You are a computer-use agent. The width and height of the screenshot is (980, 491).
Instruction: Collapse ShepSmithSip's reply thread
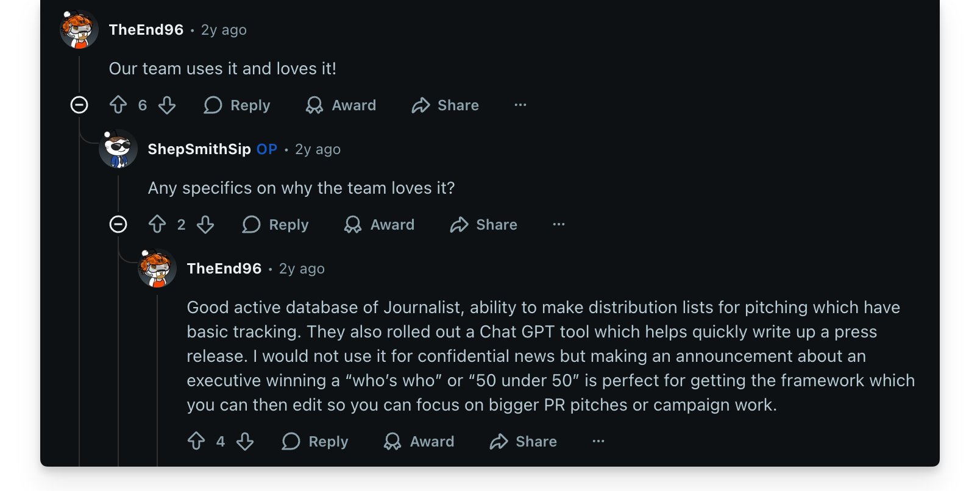pyautogui.click(x=118, y=225)
